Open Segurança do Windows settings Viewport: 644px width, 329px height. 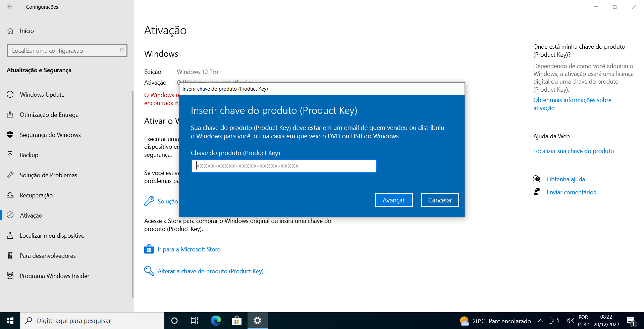(50, 135)
